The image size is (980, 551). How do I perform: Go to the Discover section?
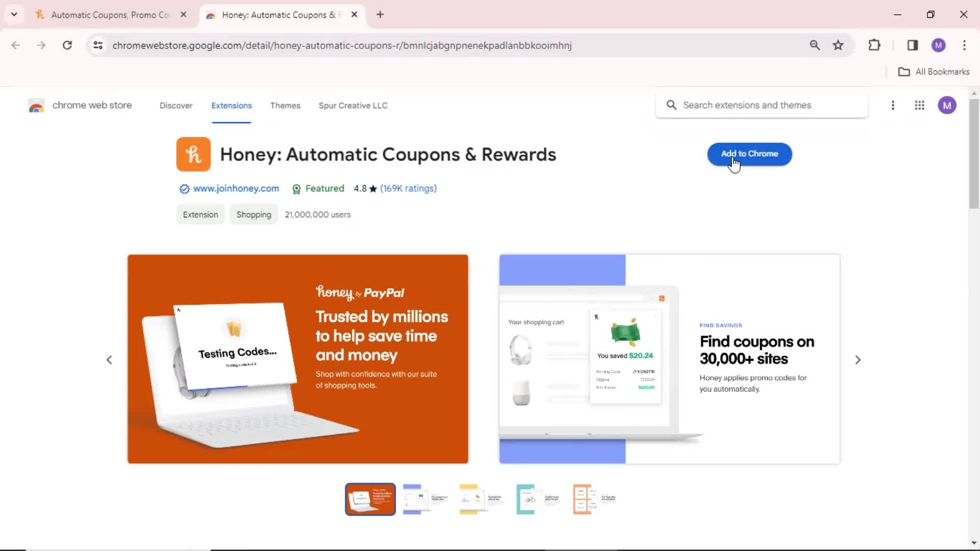176,106
